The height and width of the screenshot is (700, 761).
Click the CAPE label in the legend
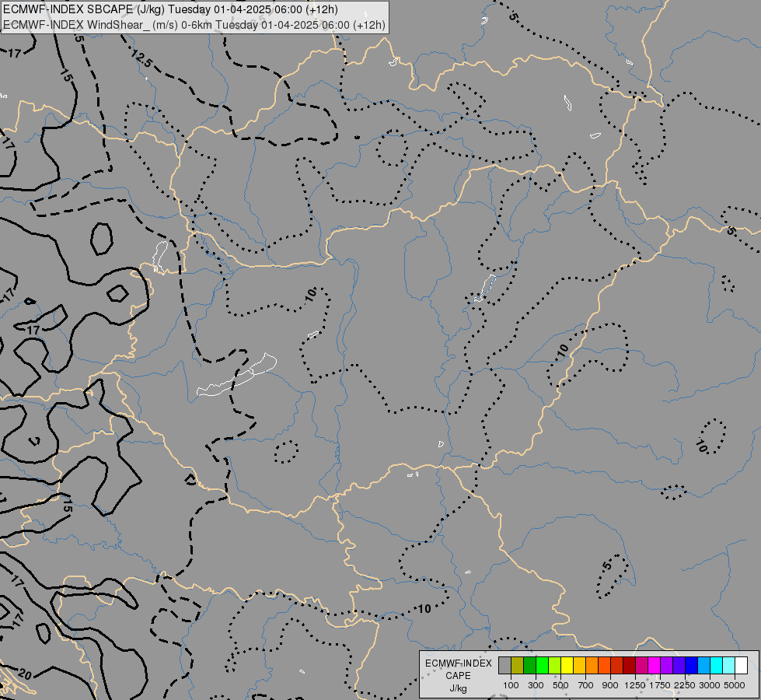(x=458, y=676)
